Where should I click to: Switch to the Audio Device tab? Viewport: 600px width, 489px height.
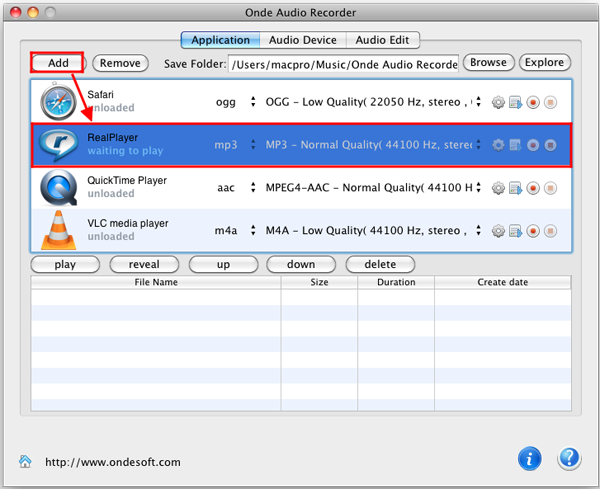(302, 40)
